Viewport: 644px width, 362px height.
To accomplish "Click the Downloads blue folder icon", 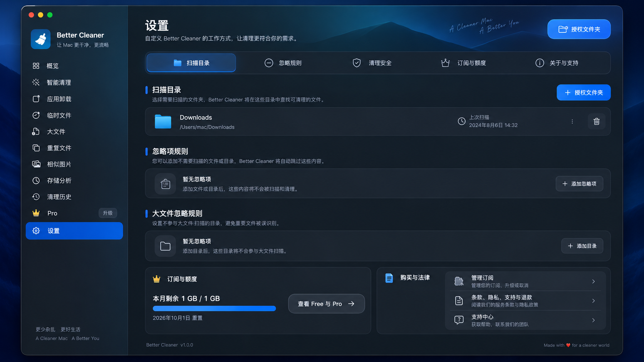I will pyautogui.click(x=163, y=122).
